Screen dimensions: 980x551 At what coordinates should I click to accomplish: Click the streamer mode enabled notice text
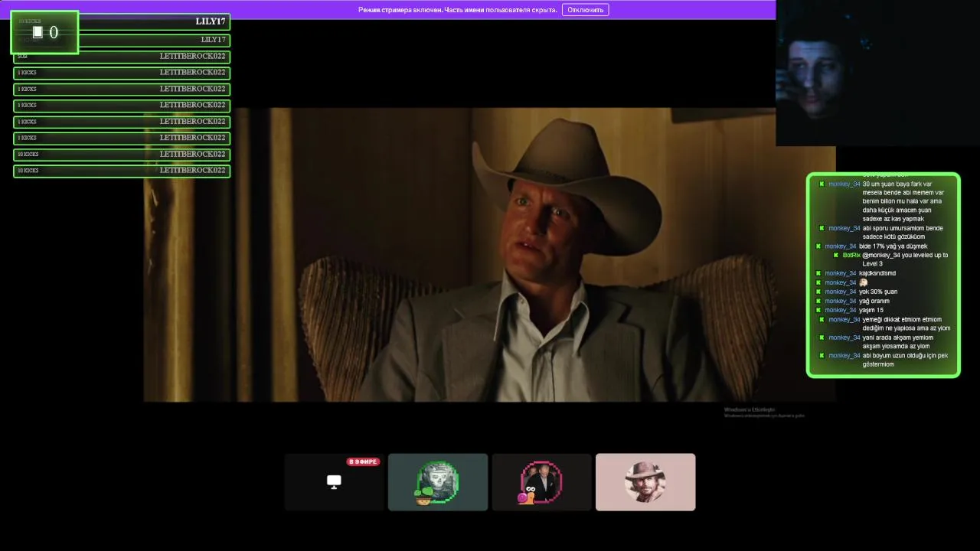pyautogui.click(x=457, y=10)
